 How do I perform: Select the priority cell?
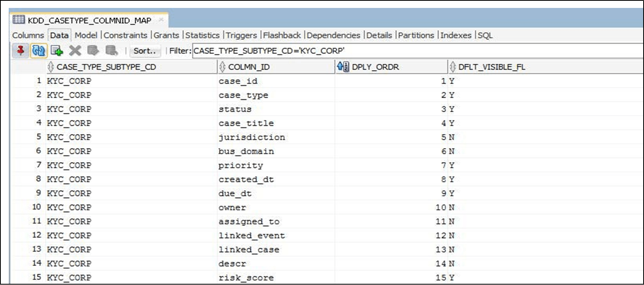[x=276, y=165]
